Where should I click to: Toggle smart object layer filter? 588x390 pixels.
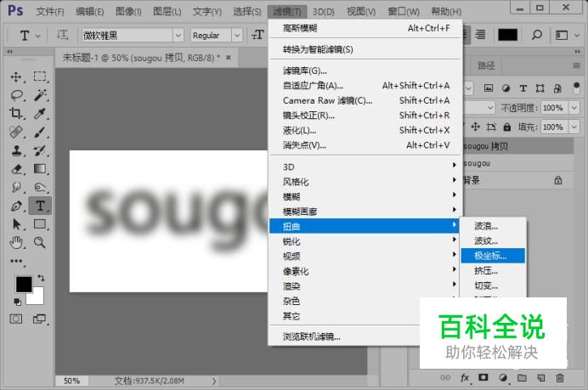coord(557,88)
